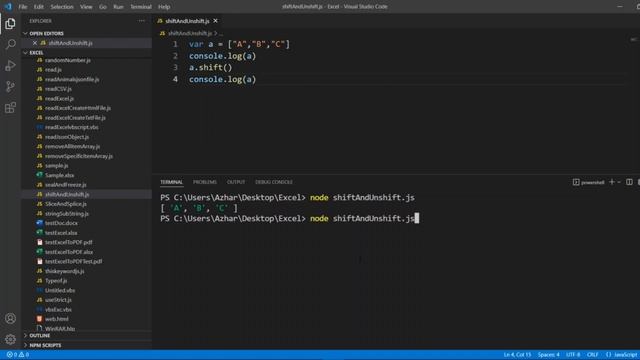Screen dimensions: 640x360
Task: Open web.html in explorer
Action: click(x=57, y=319)
